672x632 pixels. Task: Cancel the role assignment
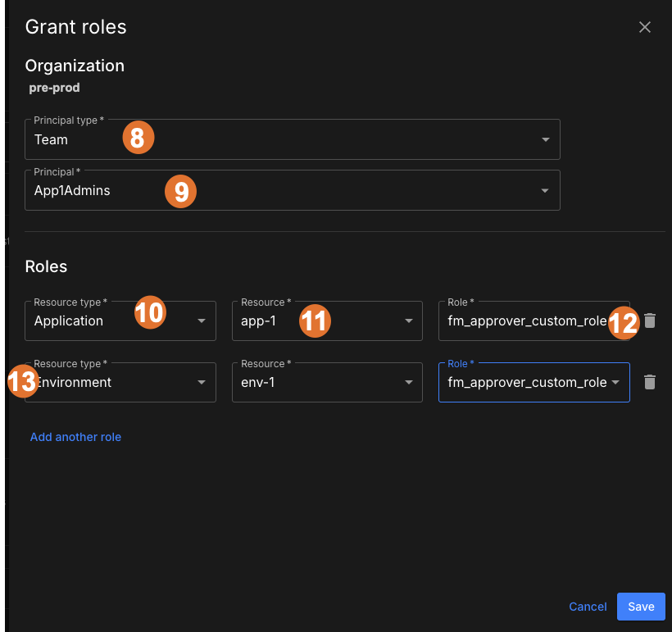coord(588,607)
